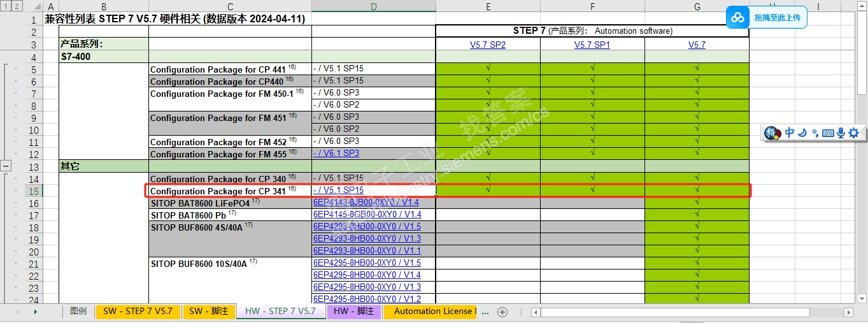Toggle Chinese/English mode 中 icon
The width and height of the screenshot is (868, 323).
coord(790,133)
